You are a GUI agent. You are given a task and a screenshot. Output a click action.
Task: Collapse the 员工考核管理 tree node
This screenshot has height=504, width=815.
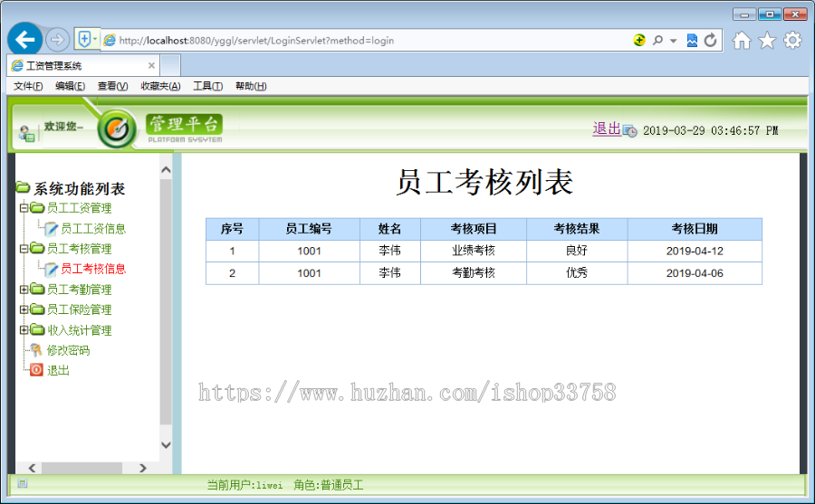coord(24,248)
